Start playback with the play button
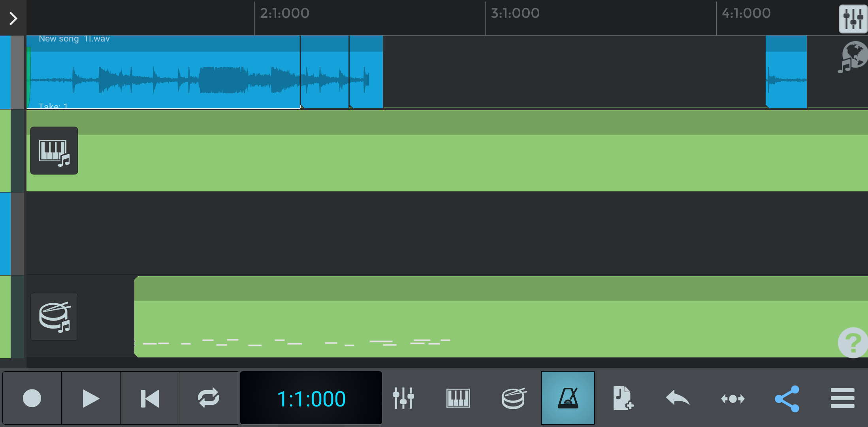 (x=91, y=398)
